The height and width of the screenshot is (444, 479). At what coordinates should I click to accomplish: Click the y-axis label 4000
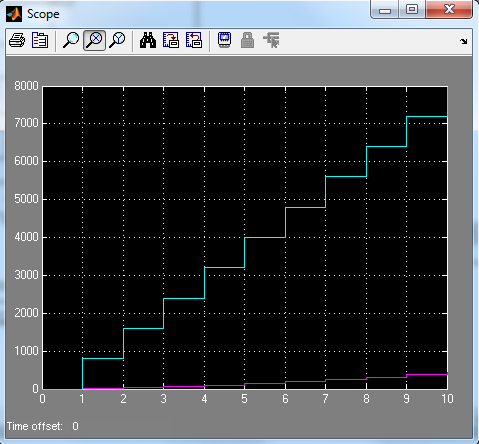click(x=26, y=237)
